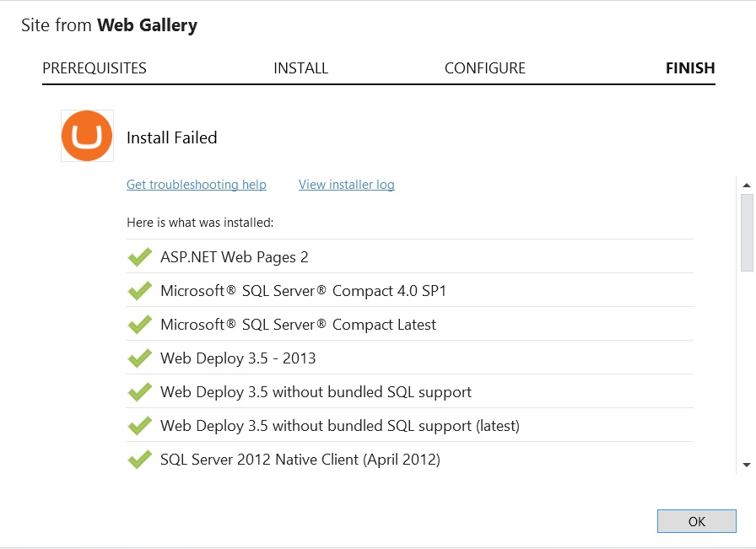Click the scrollbar up arrow
This screenshot has width=756, height=549.
point(747,185)
